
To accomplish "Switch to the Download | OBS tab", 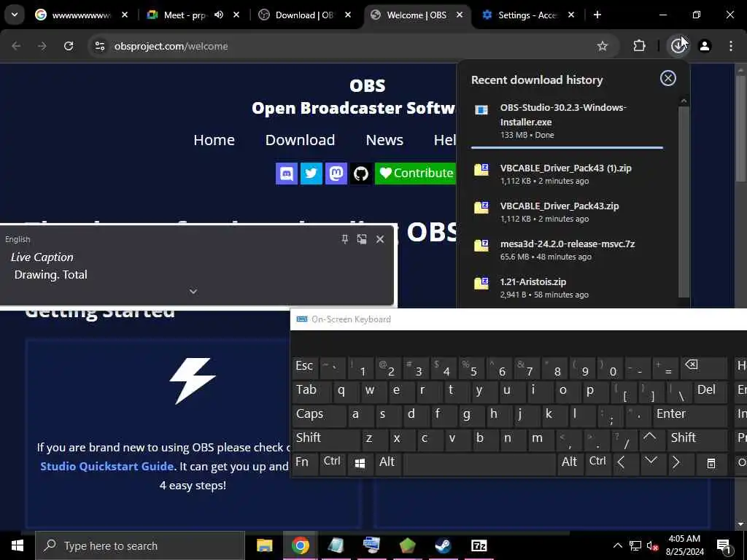I will point(304,15).
